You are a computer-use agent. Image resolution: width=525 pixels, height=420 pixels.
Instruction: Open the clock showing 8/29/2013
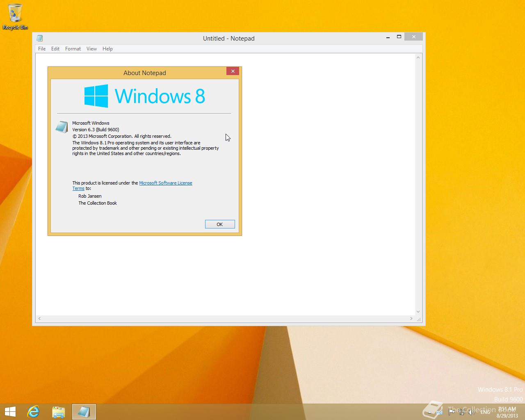tap(507, 412)
